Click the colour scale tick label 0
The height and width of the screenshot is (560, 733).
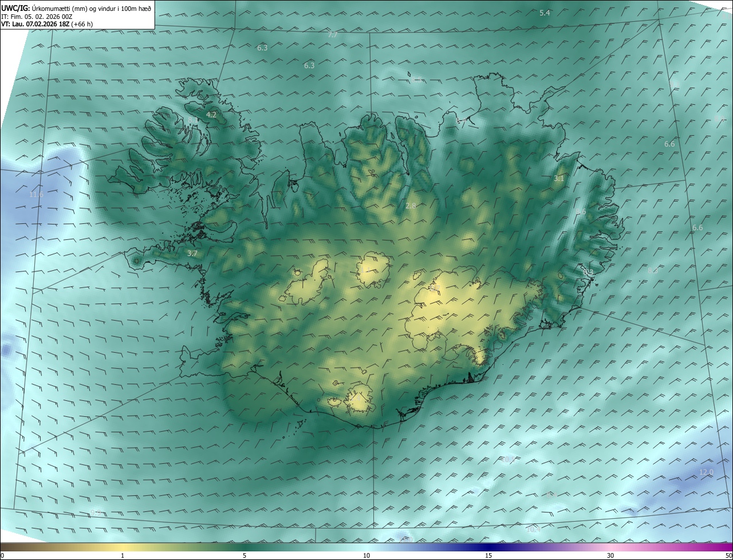coord(2,556)
